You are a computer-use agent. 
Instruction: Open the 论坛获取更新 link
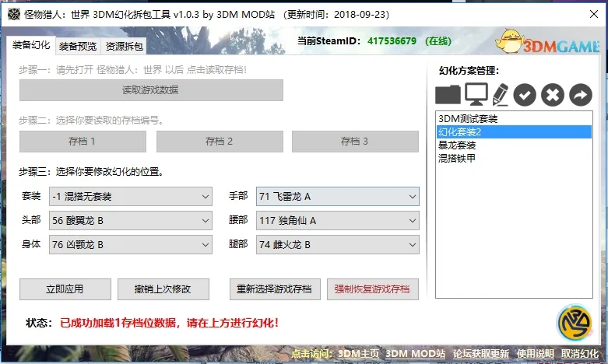481,354
